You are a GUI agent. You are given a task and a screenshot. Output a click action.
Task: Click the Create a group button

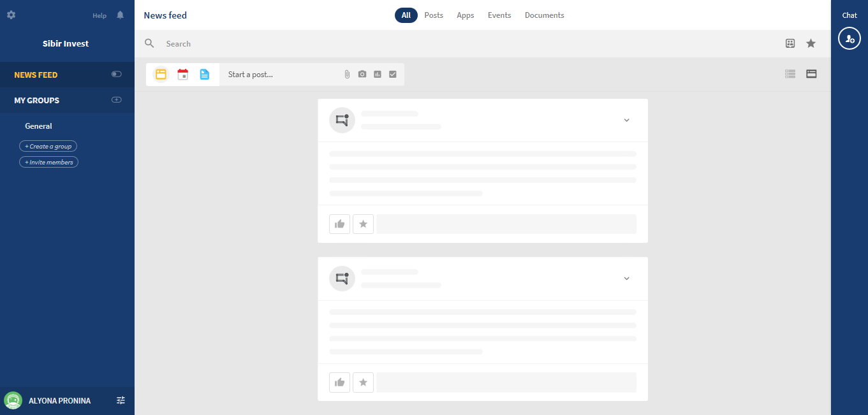point(48,146)
